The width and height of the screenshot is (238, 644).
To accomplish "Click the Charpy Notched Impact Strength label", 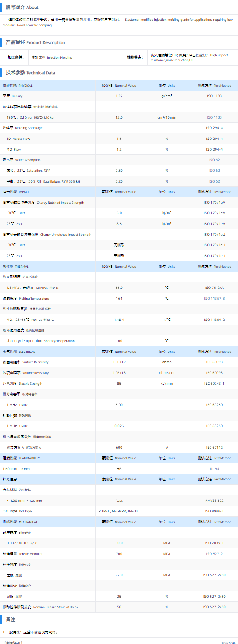I will click(x=44, y=203).
